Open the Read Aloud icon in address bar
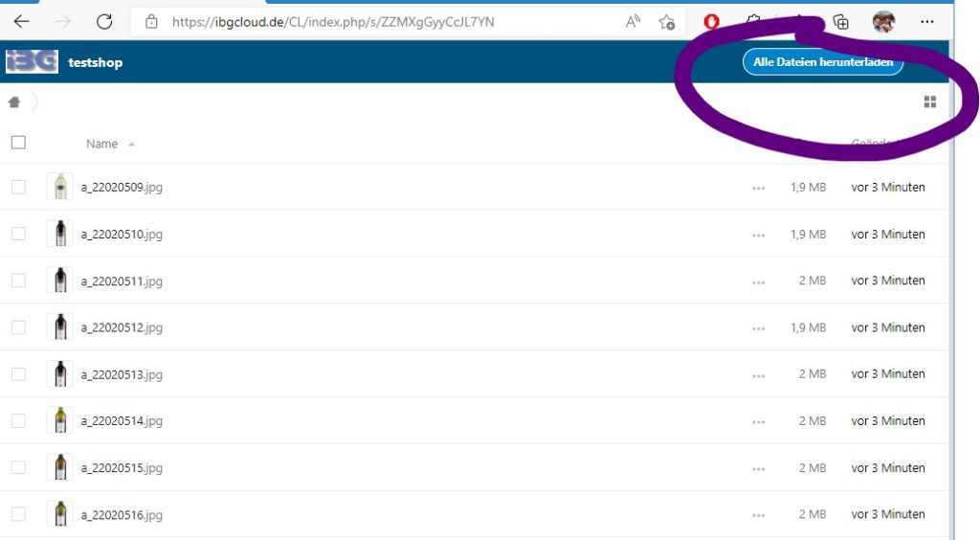The image size is (980, 540). (x=633, y=22)
